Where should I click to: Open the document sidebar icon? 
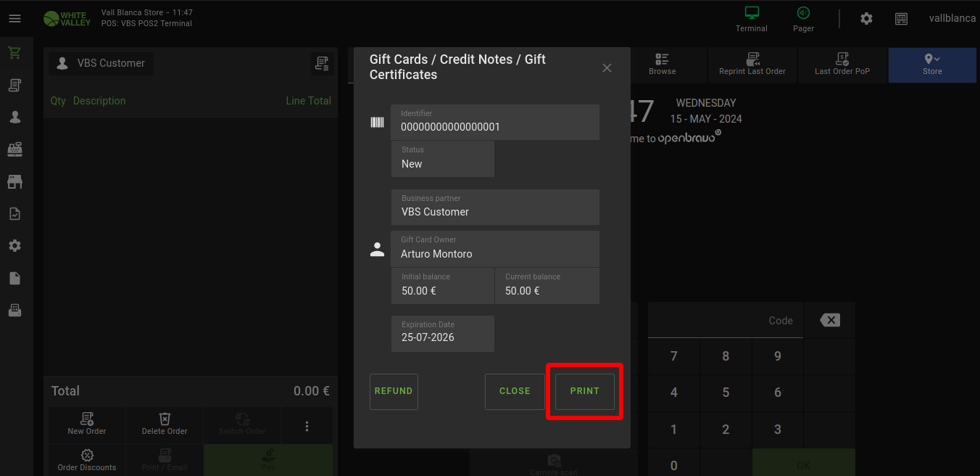click(14, 279)
